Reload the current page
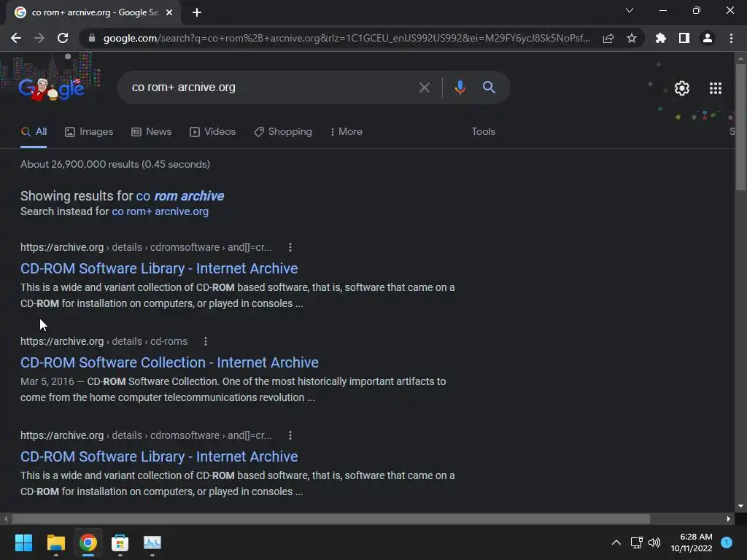The height and width of the screenshot is (560, 747). click(63, 38)
